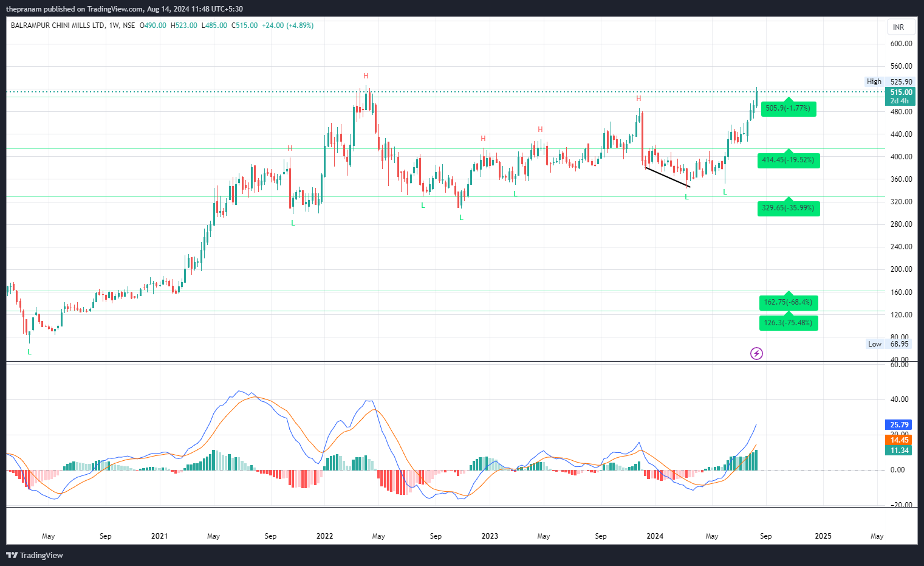
Task: Click the blue 25.79 indicator value
Action: coord(899,425)
